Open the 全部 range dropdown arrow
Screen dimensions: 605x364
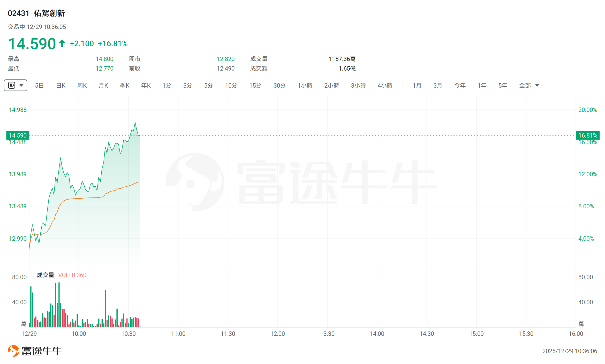point(537,86)
